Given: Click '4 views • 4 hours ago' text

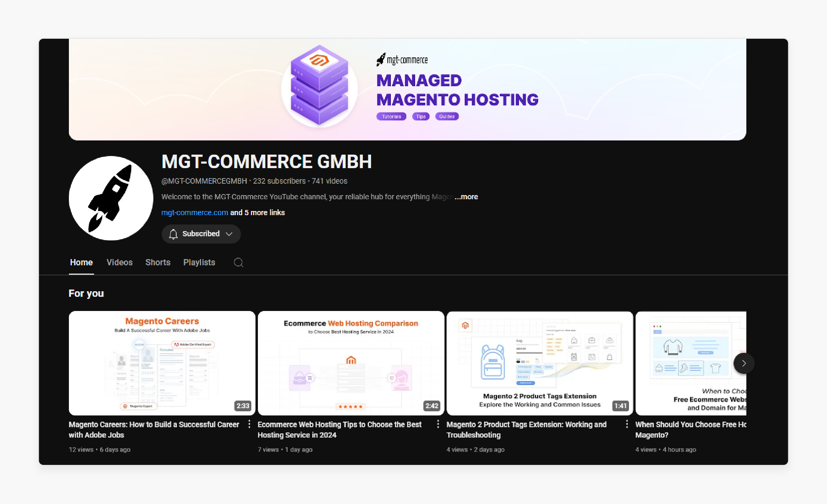Looking at the screenshot, I should [x=666, y=450].
